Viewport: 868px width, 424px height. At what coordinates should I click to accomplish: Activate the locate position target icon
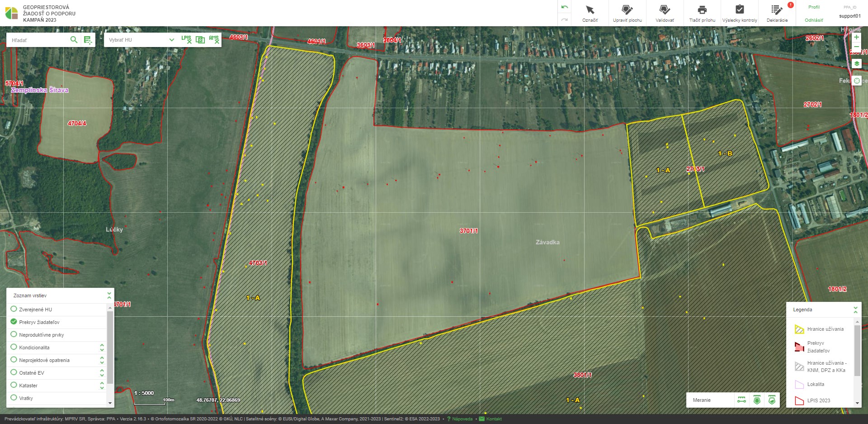pyautogui.click(x=856, y=81)
